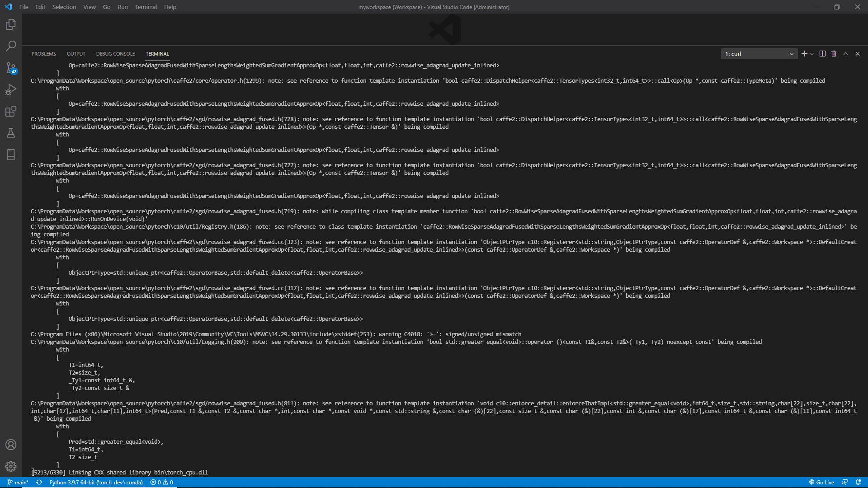Open the Accounts icon

pos(11,445)
